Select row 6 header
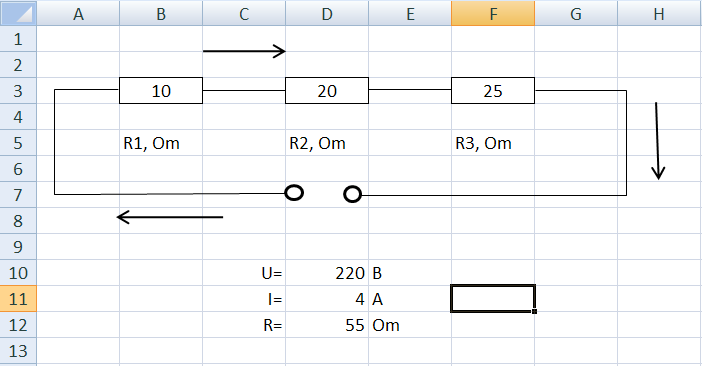This screenshot has width=702, height=366. 18,169
